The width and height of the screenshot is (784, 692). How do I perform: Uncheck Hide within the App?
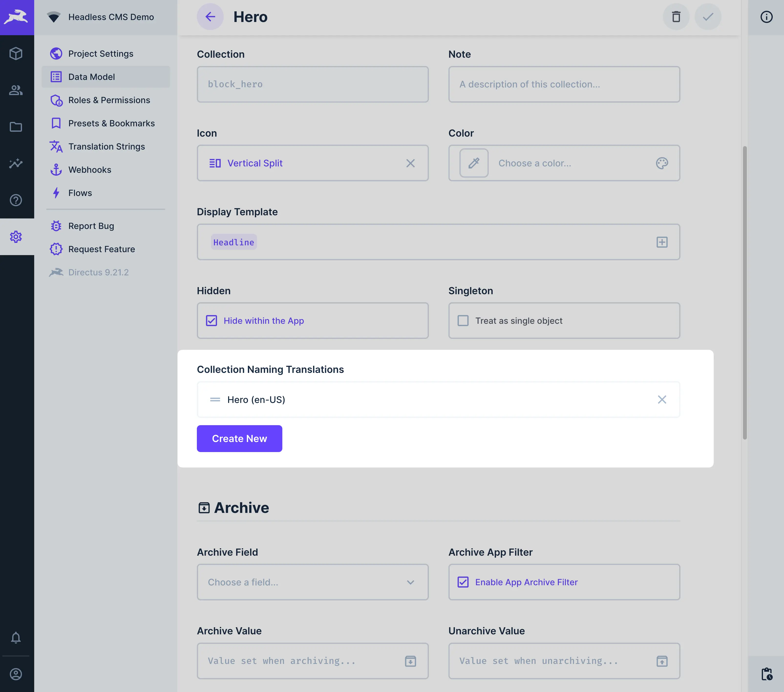click(211, 321)
